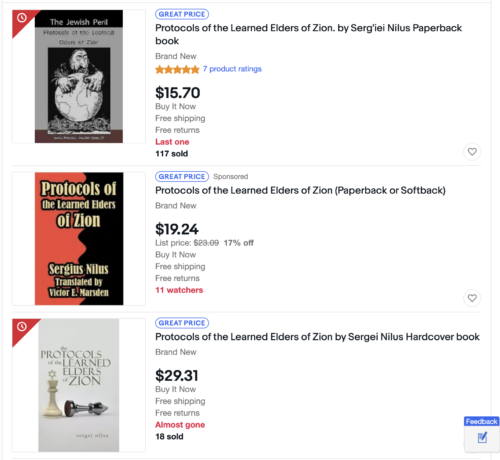The width and height of the screenshot is (500, 460).
Task: Click the five-star rating icons
Action: pos(177,69)
